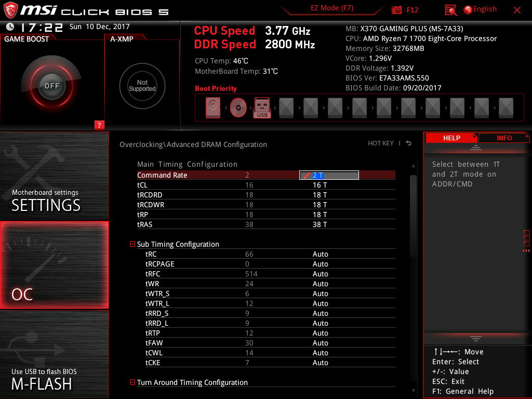
Task: Open the SETTINGS section
Action: [54, 176]
